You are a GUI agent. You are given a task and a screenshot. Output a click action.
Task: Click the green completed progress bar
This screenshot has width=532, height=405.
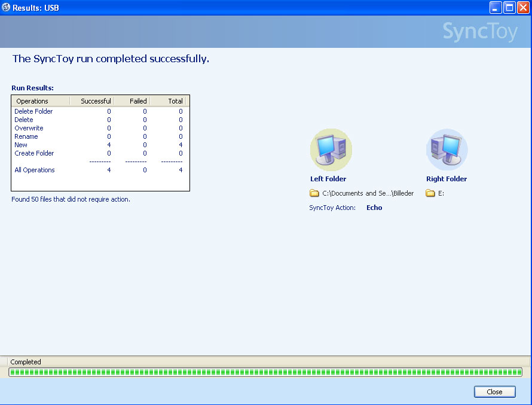tap(265, 372)
